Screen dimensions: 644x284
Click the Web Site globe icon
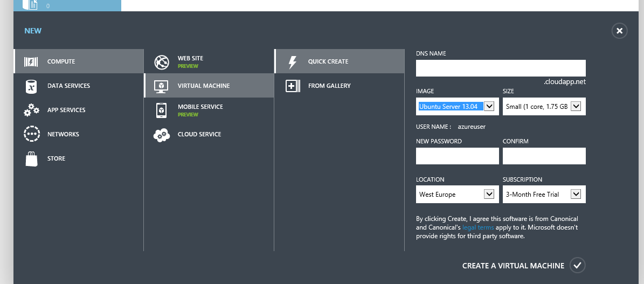coord(162,62)
